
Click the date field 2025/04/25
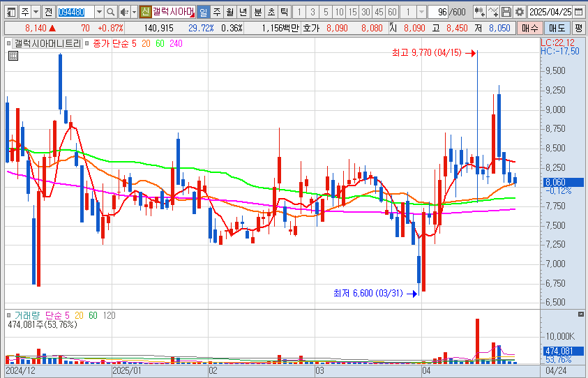pos(550,13)
